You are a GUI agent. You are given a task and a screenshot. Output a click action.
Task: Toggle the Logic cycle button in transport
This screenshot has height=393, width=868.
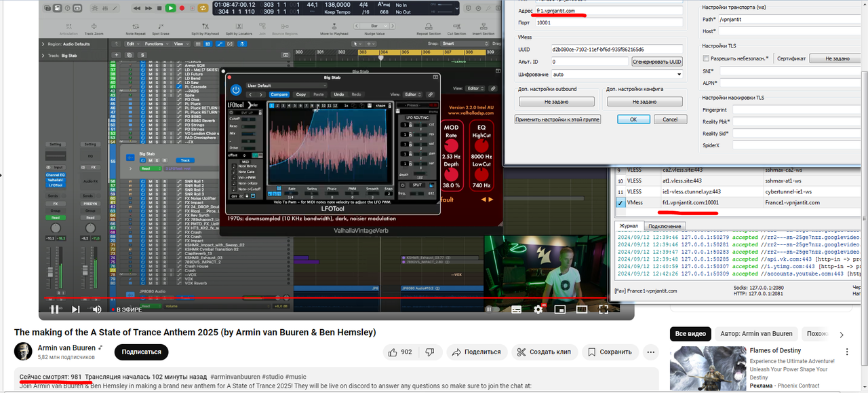(203, 8)
